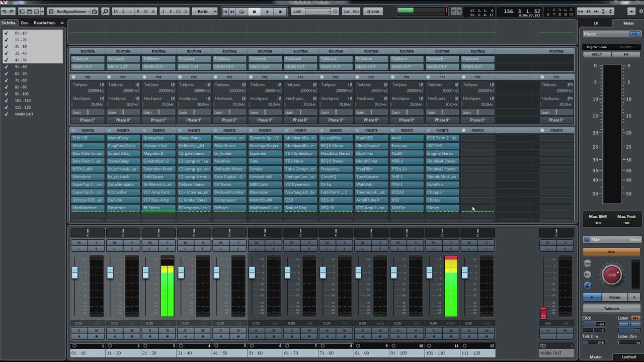Toggle the Abs link button
The height and width of the screenshot is (362, 644).
[356, 11]
